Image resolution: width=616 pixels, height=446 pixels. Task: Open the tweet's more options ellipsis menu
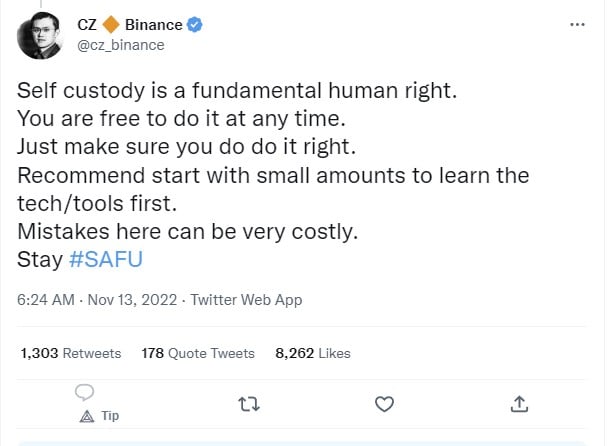(x=577, y=23)
